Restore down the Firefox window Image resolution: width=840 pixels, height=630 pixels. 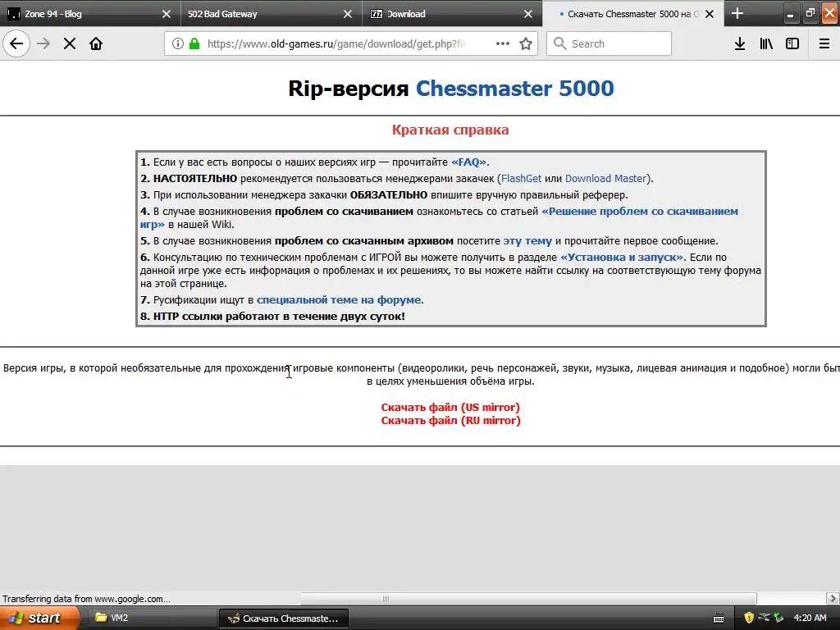(810, 13)
